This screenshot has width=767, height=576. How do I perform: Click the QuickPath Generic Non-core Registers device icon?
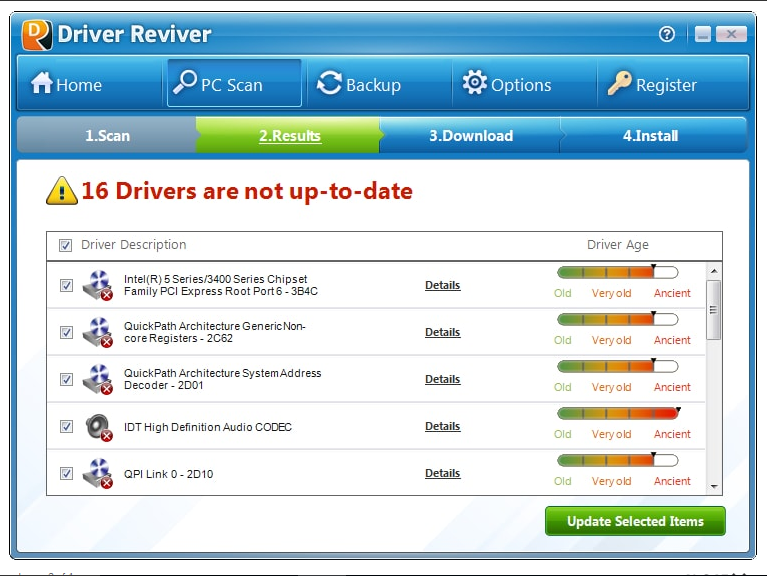[x=98, y=332]
